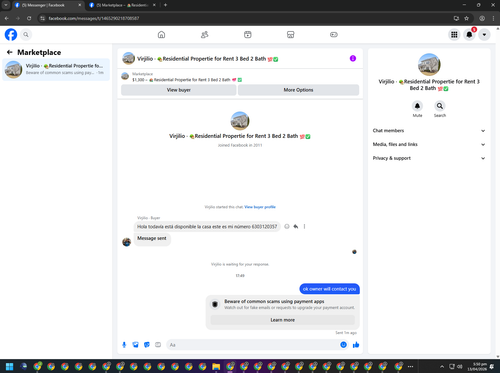Viewport: 500px width, 373px height.
Task: Open the Marketplace storefront icon in top navigation
Action: (x=291, y=34)
